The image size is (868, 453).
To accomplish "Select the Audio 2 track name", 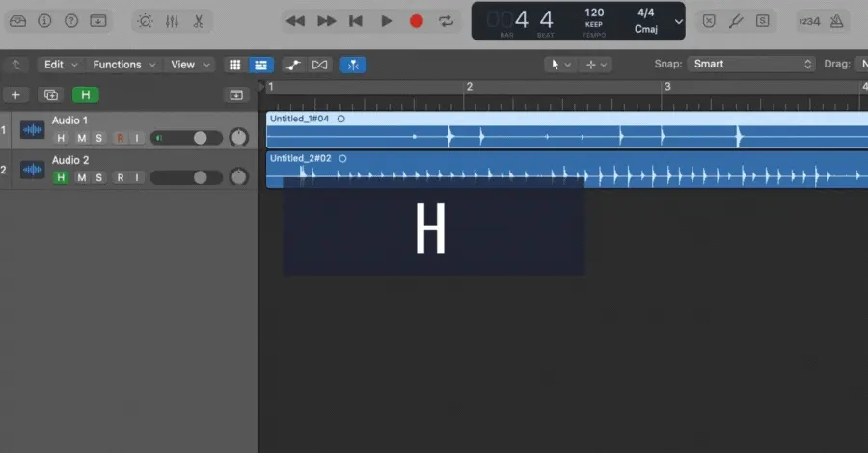I will [x=70, y=160].
